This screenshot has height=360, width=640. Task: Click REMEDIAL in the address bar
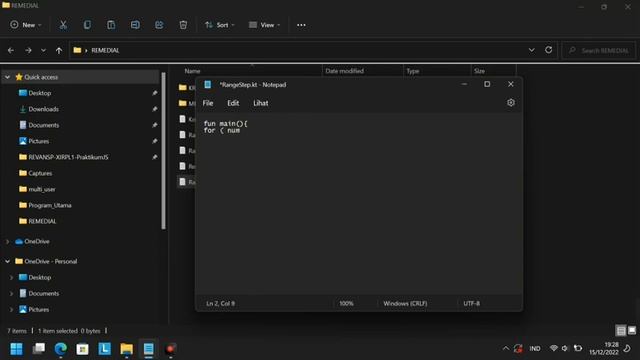tap(105, 50)
